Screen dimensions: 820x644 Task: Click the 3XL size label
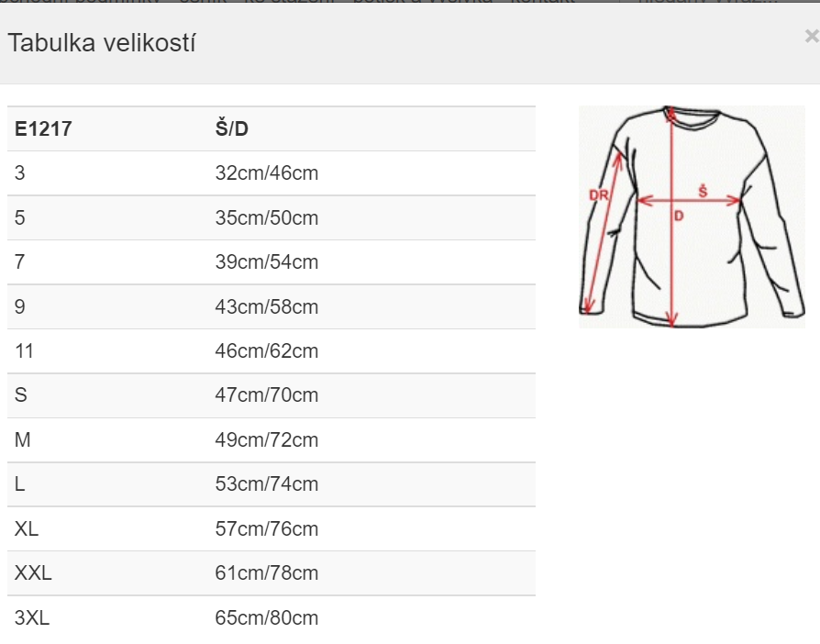click(x=32, y=618)
